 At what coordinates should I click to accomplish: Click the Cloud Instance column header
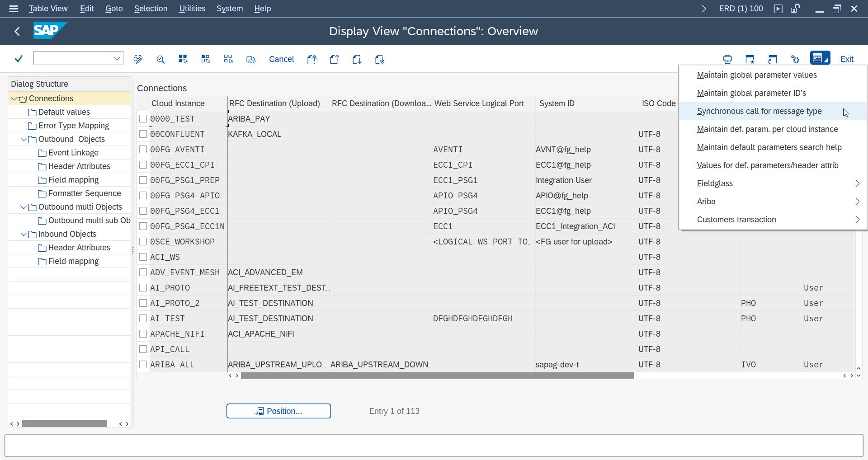pos(188,103)
